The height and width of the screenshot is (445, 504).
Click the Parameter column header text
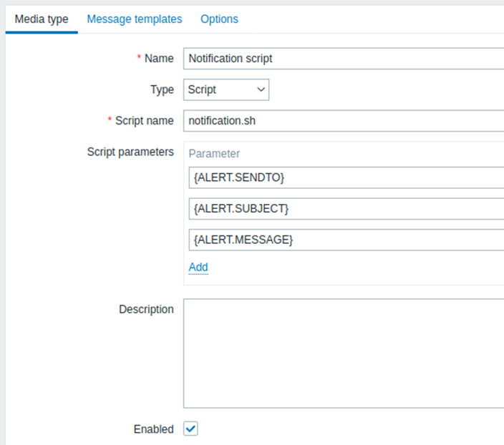click(214, 154)
